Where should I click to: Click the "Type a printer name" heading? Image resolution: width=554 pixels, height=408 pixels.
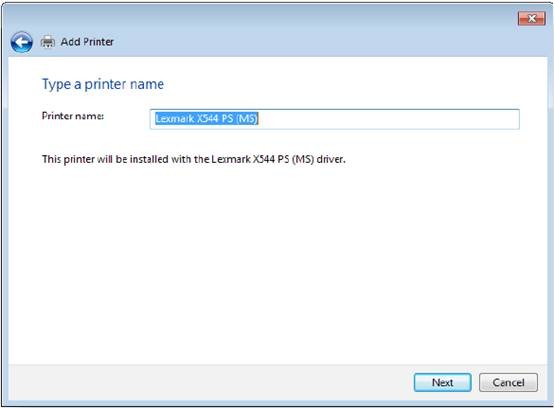click(103, 84)
